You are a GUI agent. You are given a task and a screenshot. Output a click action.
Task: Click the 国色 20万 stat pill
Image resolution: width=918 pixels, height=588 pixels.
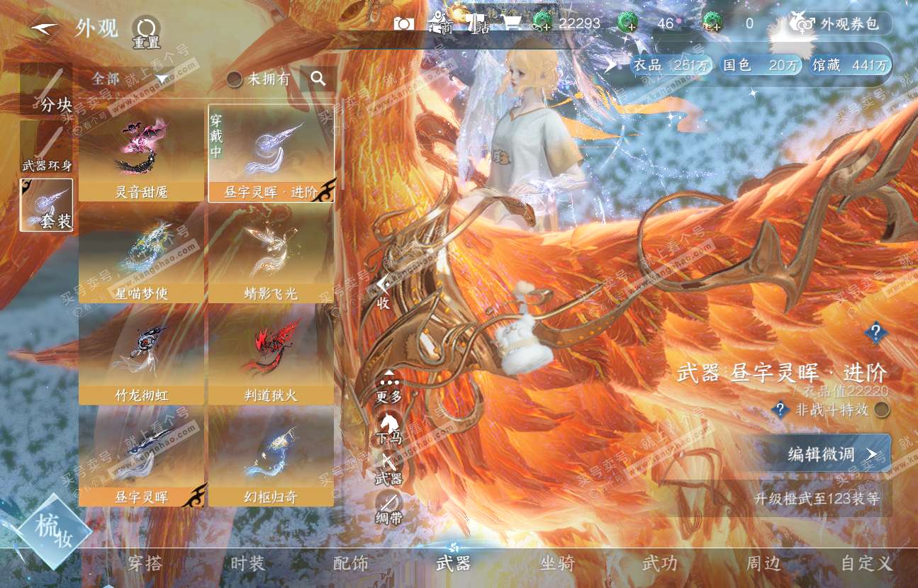761,65
